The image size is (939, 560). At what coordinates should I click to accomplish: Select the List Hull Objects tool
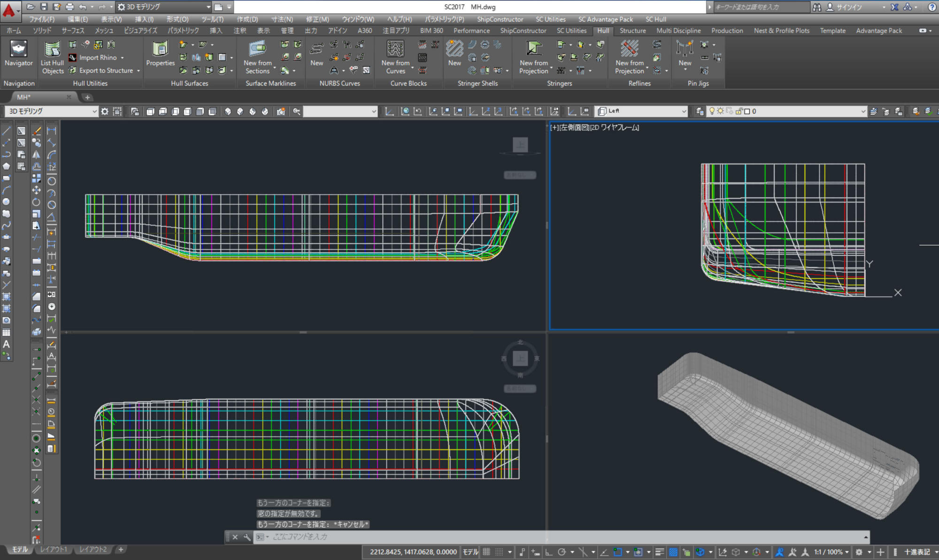tap(52, 56)
